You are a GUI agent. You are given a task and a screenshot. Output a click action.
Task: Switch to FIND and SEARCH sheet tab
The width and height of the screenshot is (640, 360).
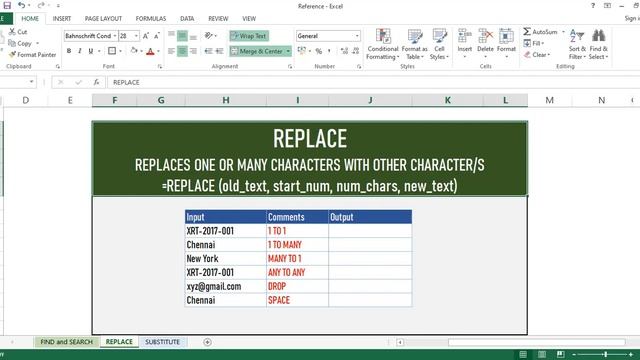(67, 342)
